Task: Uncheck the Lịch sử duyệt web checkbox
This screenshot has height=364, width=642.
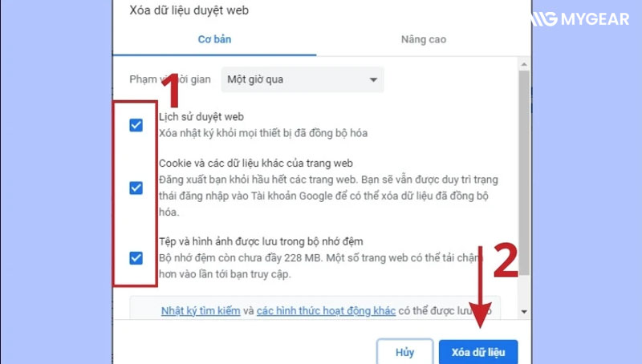Action: coord(136,125)
